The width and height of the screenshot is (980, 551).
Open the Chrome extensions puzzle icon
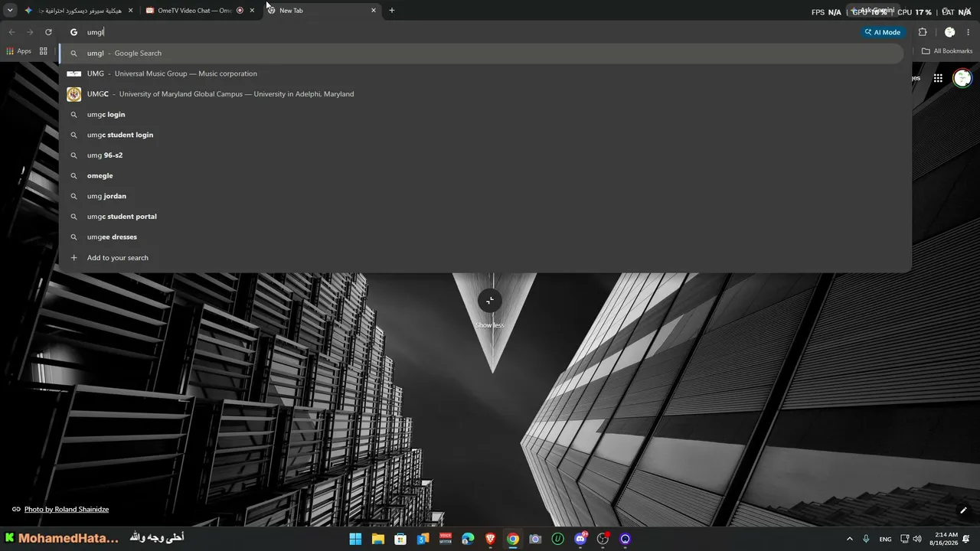tap(923, 32)
